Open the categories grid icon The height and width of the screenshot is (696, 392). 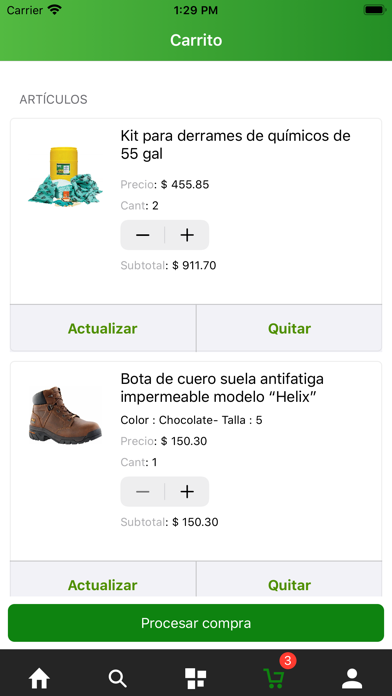point(196,679)
